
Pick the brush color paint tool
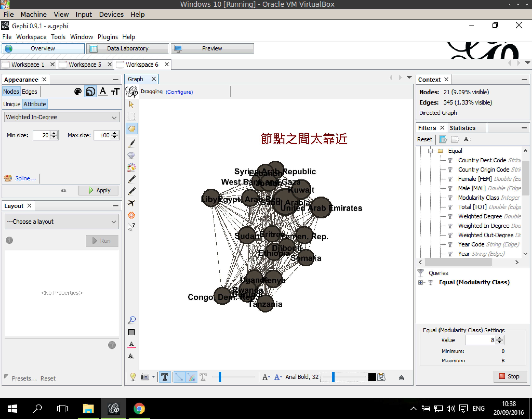point(131,167)
